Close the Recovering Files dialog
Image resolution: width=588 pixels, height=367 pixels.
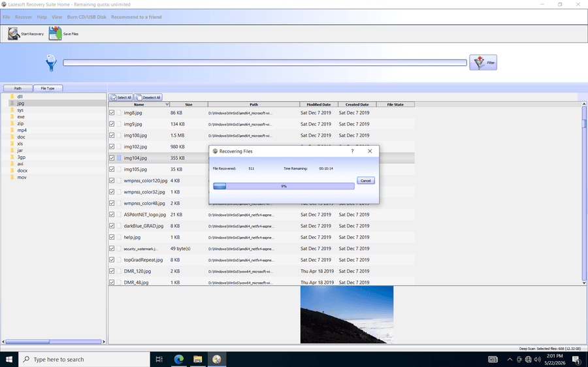coord(370,151)
